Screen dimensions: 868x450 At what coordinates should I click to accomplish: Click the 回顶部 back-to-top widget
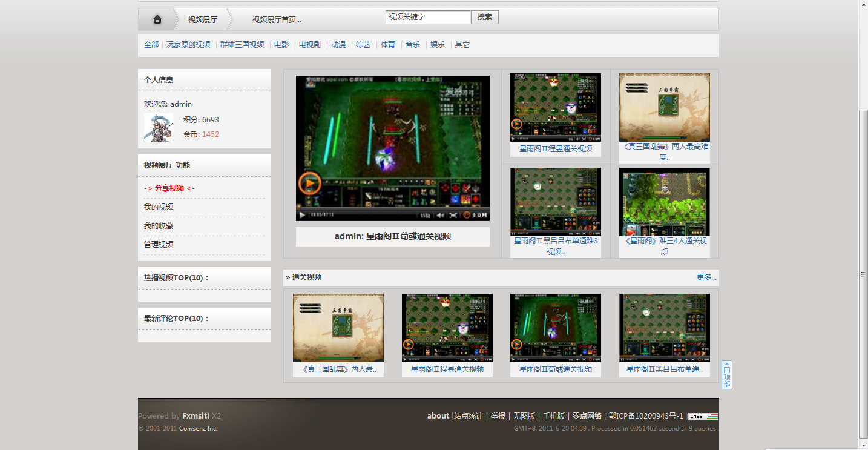[x=727, y=375]
